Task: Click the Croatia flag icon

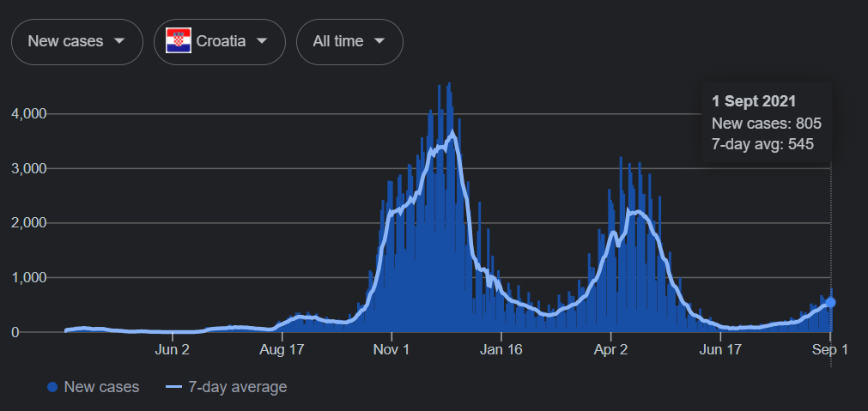Action: tap(178, 41)
